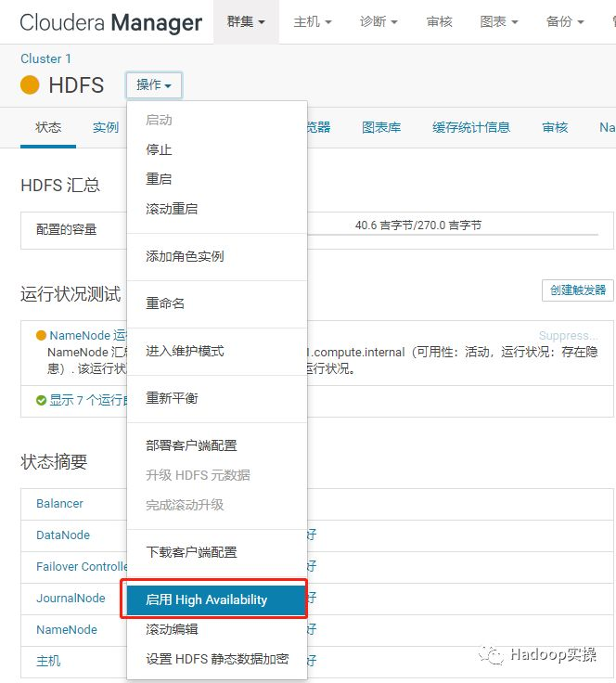Expand 显示 7 个运行 health tests link
The height and width of the screenshot is (683, 616).
[88, 400]
